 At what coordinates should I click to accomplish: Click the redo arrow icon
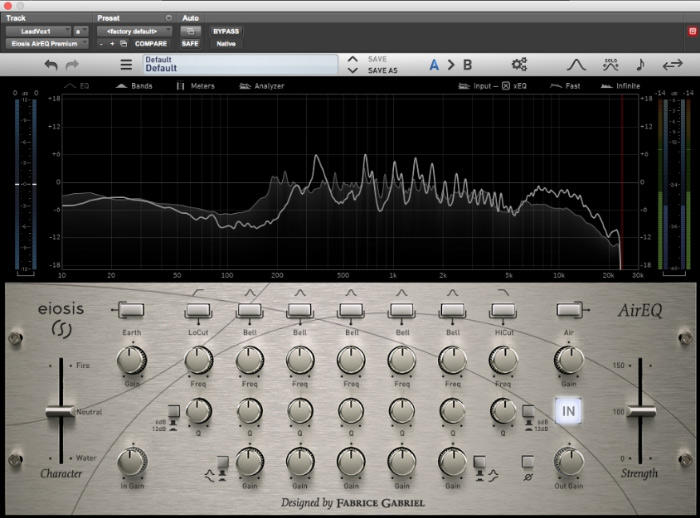pos(72,65)
